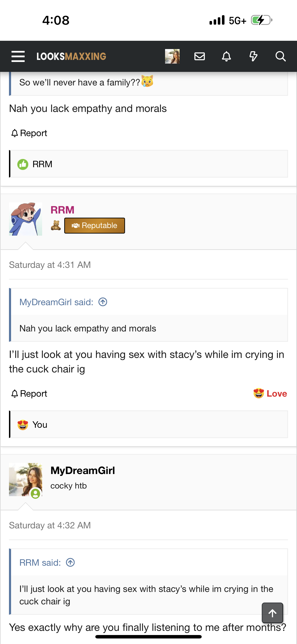Open the search magnifier icon

280,56
